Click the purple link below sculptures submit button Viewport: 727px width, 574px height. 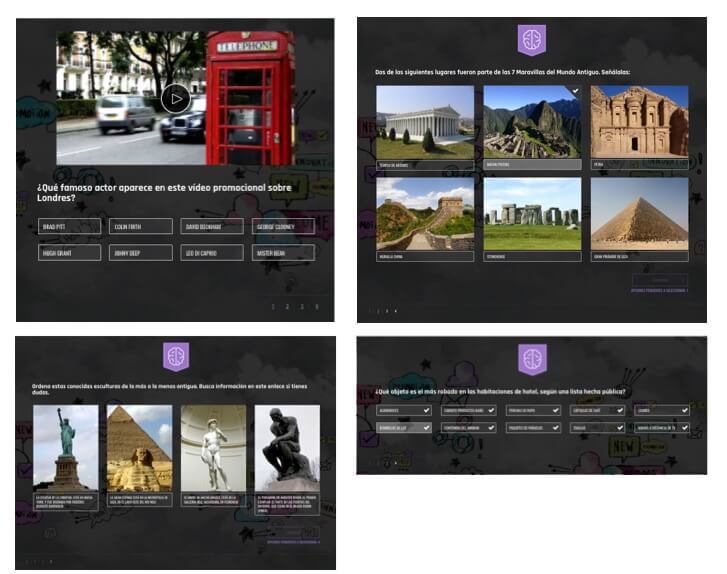point(293,542)
